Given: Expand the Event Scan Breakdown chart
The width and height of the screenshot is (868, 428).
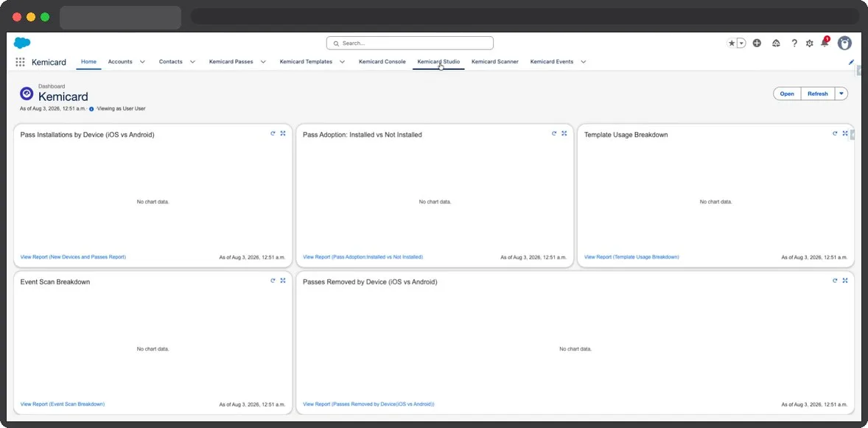Looking at the screenshot, I should click(x=283, y=281).
